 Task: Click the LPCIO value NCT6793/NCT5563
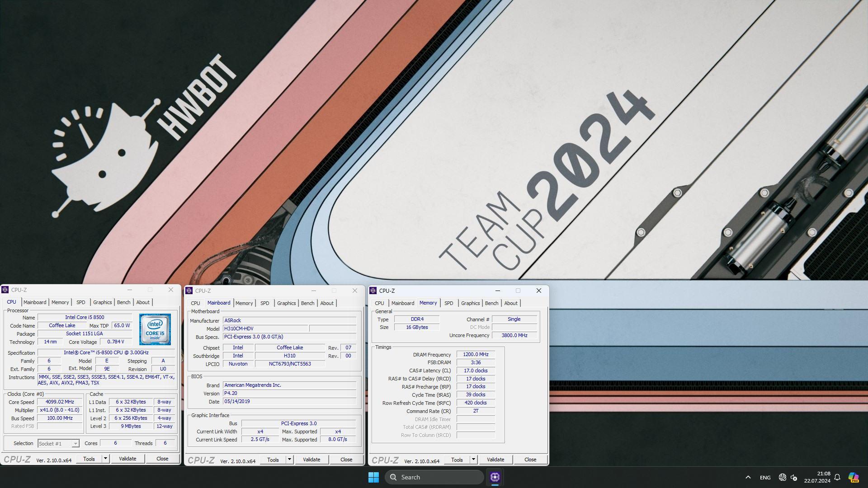(x=290, y=364)
